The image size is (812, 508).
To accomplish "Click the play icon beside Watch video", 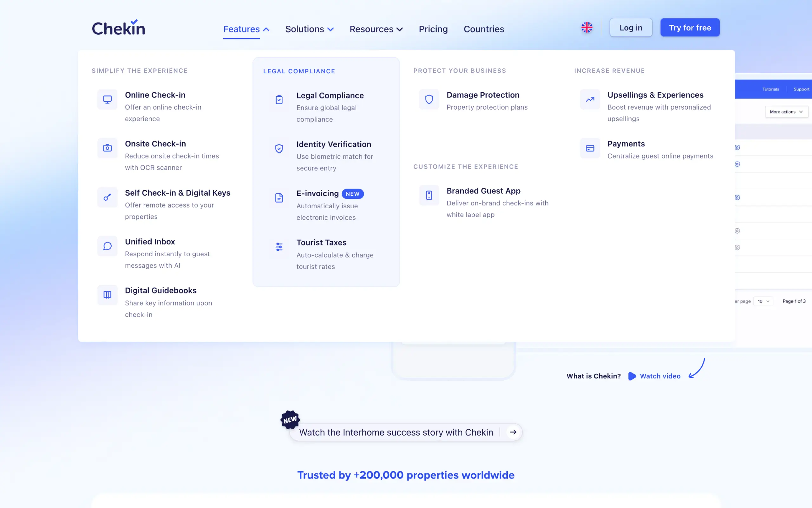I will click(x=632, y=376).
